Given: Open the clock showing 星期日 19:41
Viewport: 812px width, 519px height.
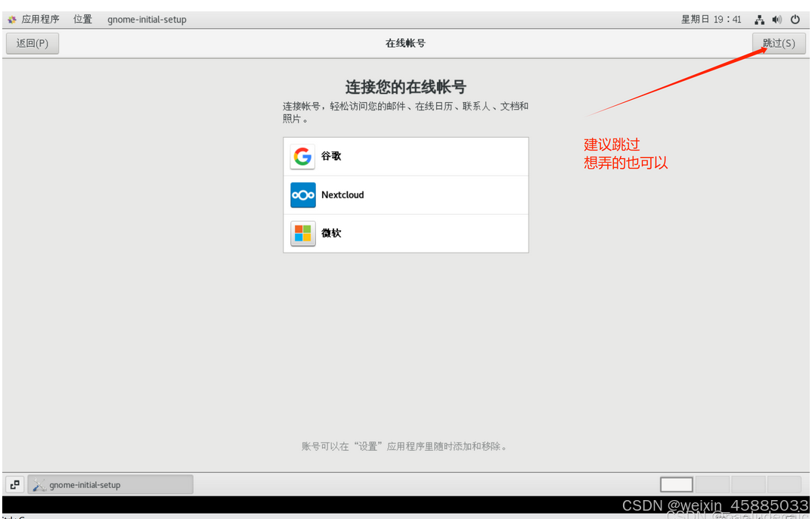Looking at the screenshot, I should [x=711, y=20].
